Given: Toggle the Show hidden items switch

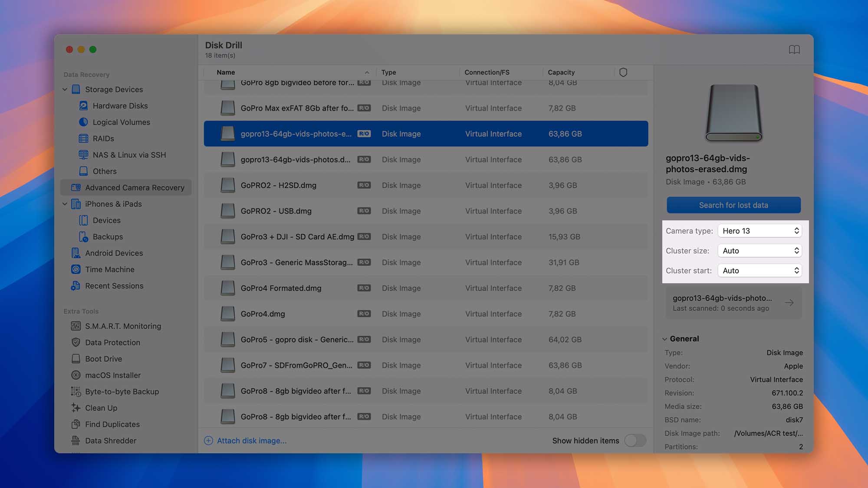Looking at the screenshot, I should [635, 440].
